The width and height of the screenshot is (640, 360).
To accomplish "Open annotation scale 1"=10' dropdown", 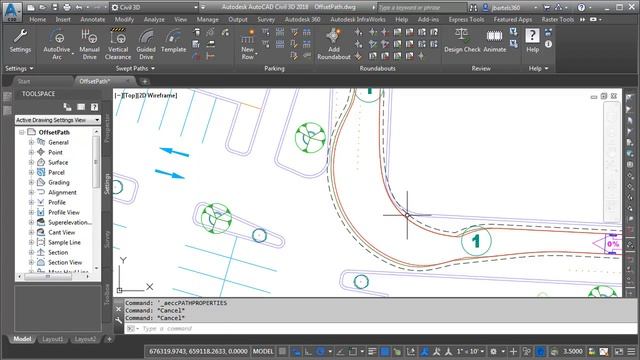I will (470, 351).
